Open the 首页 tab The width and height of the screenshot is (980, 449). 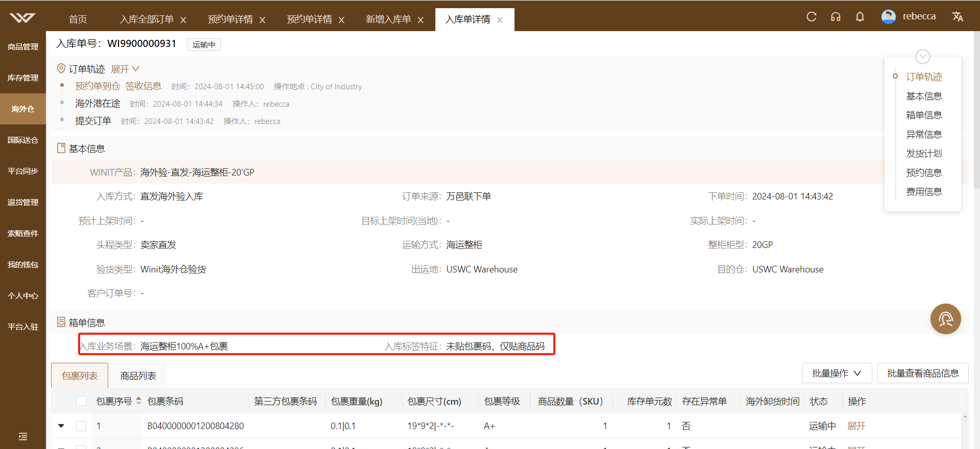[78, 19]
